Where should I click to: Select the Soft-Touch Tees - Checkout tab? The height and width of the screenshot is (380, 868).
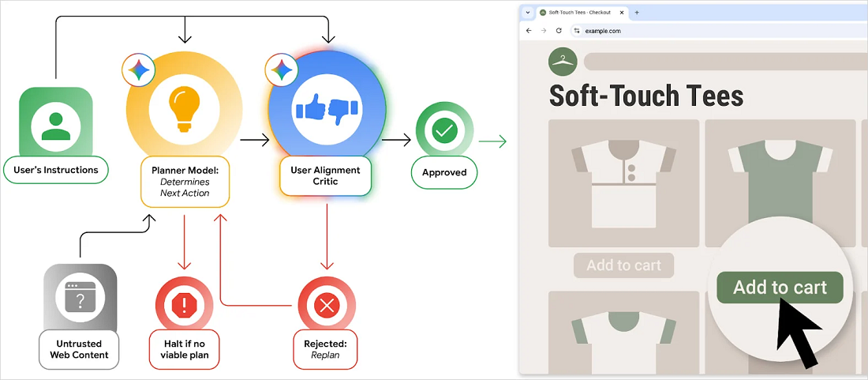[x=580, y=13]
